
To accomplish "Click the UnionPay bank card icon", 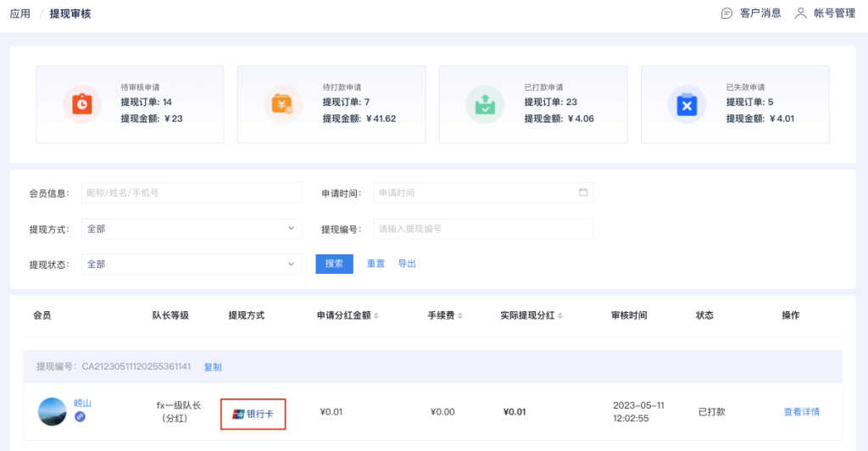I will [238, 414].
